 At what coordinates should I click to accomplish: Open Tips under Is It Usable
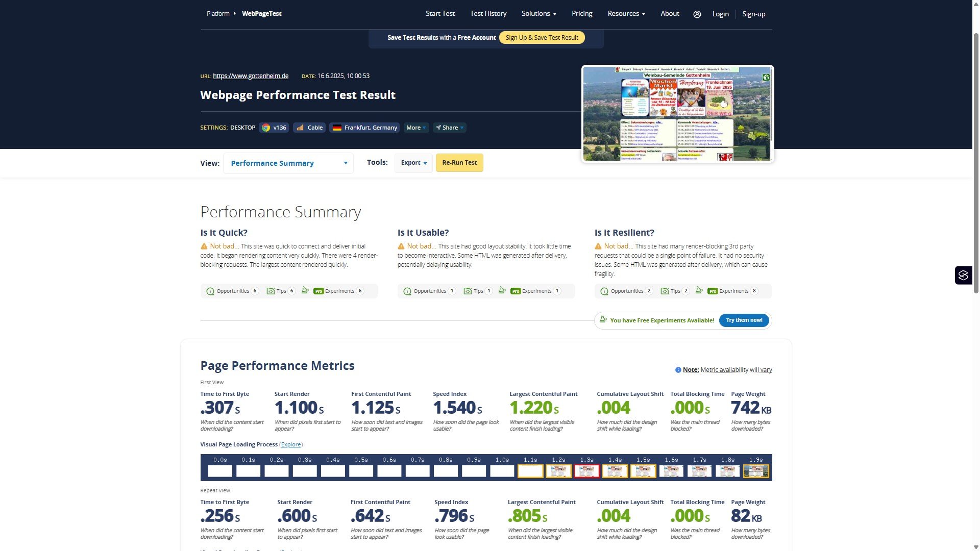click(x=478, y=291)
